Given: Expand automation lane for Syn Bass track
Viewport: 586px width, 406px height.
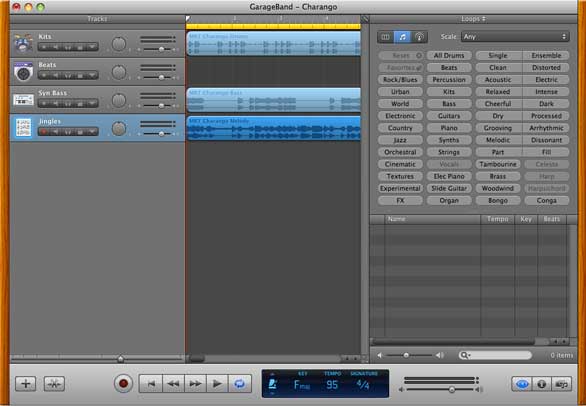Looking at the screenshot, I should (x=92, y=103).
